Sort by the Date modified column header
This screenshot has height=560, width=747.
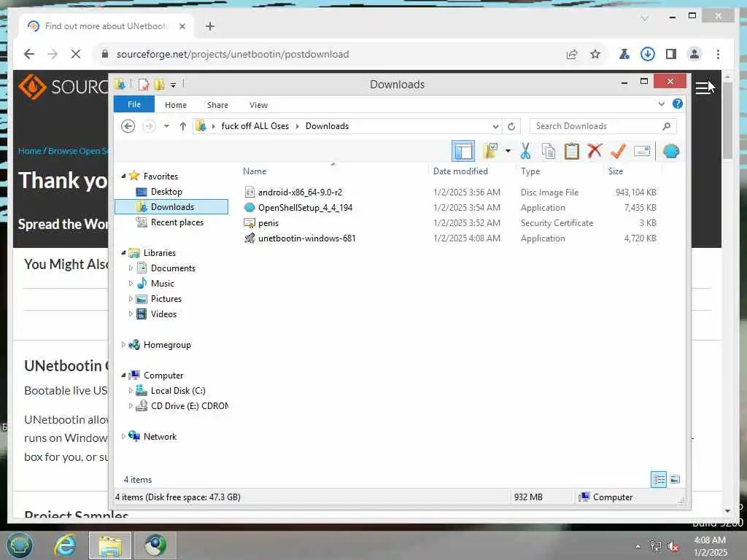pos(460,171)
